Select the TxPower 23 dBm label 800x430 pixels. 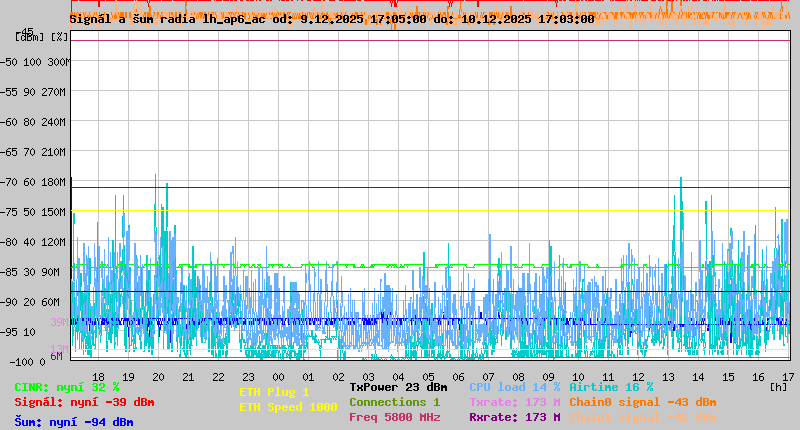click(398, 387)
